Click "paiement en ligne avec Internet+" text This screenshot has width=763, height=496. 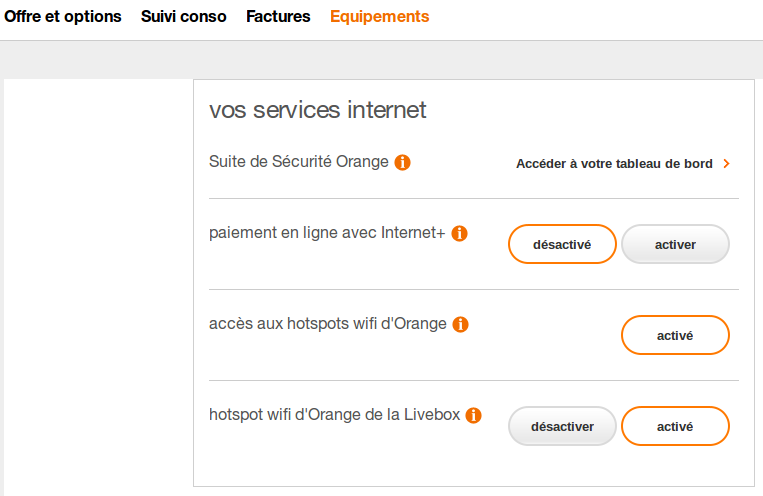tap(327, 233)
